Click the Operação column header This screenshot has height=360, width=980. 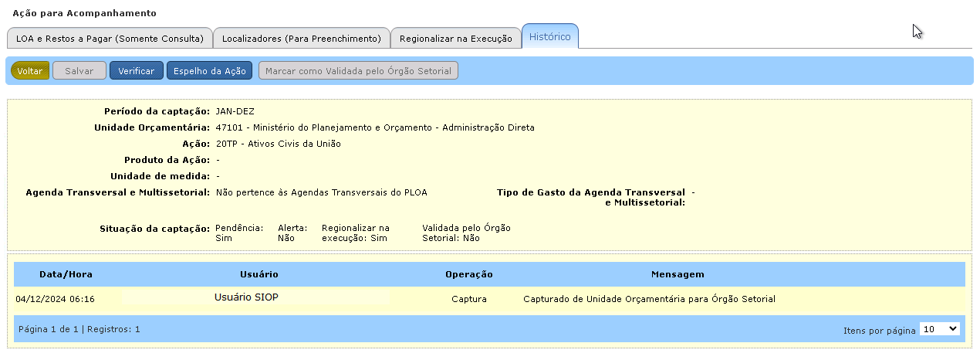pyautogui.click(x=468, y=274)
